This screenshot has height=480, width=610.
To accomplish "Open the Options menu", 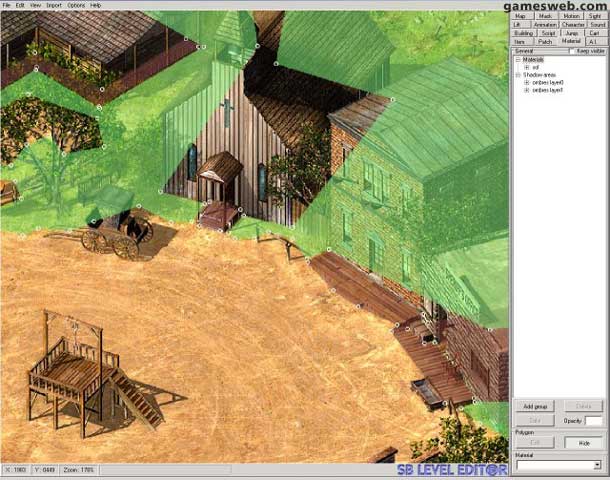I will tap(76, 5).
